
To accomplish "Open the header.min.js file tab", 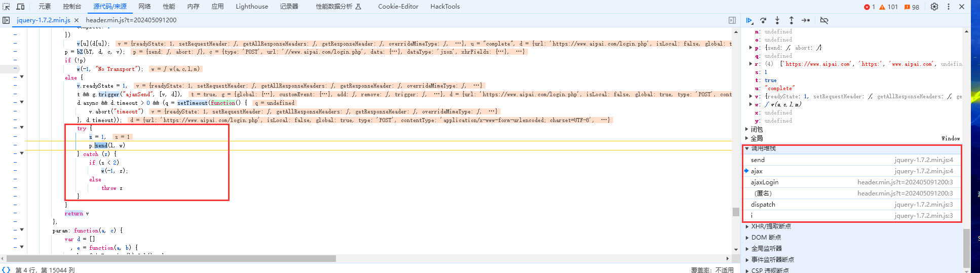I will (131, 20).
